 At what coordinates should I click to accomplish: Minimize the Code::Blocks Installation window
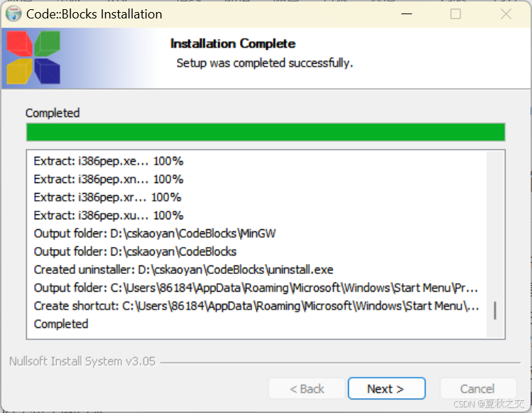[406, 14]
